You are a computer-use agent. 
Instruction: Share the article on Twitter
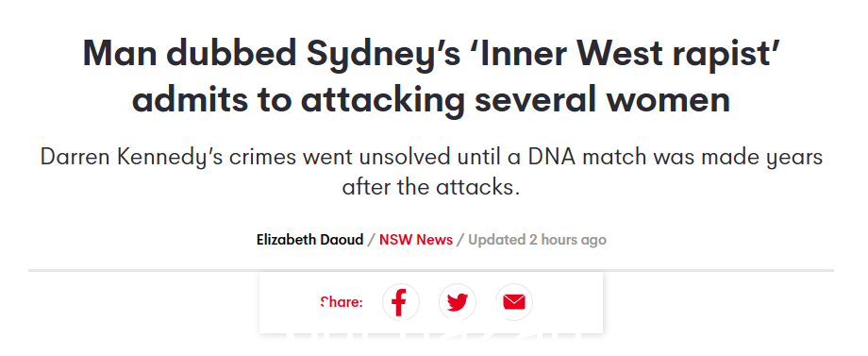coord(458,302)
